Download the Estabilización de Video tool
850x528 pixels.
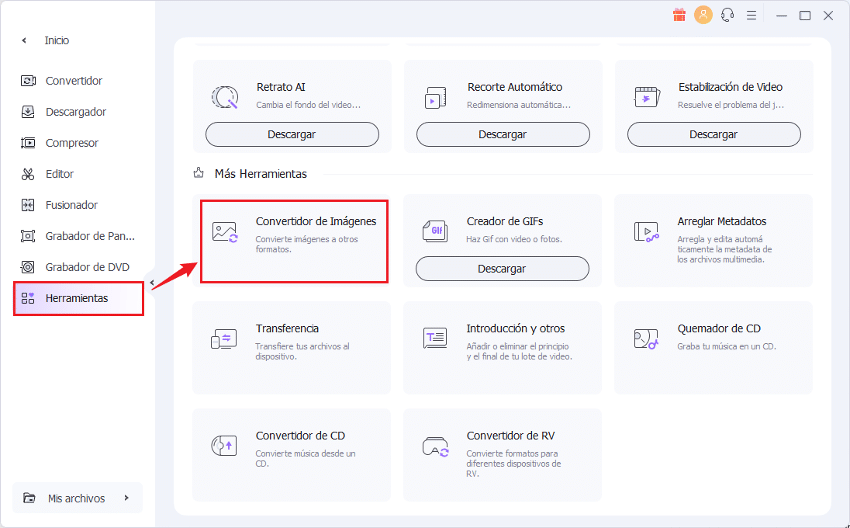tap(713, 134)
